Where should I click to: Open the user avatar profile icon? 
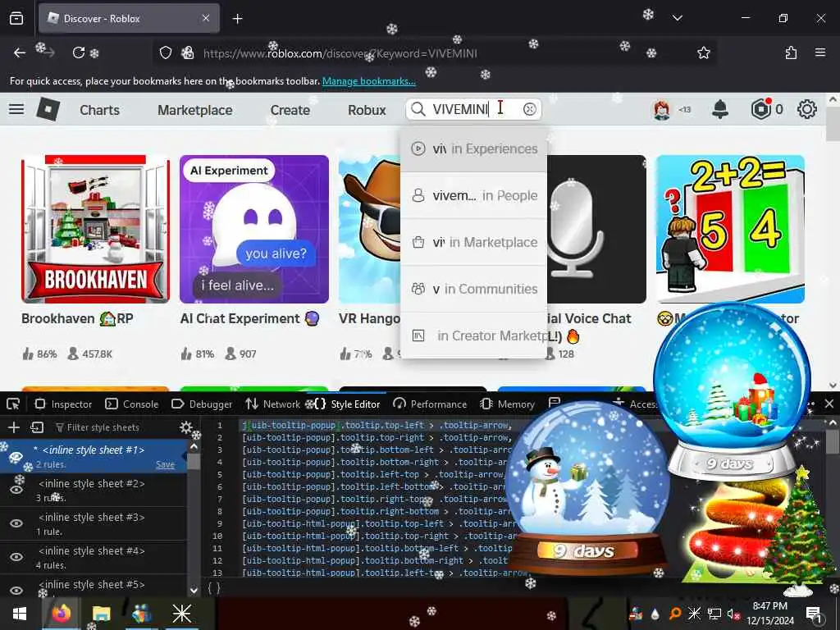point(662,110)
